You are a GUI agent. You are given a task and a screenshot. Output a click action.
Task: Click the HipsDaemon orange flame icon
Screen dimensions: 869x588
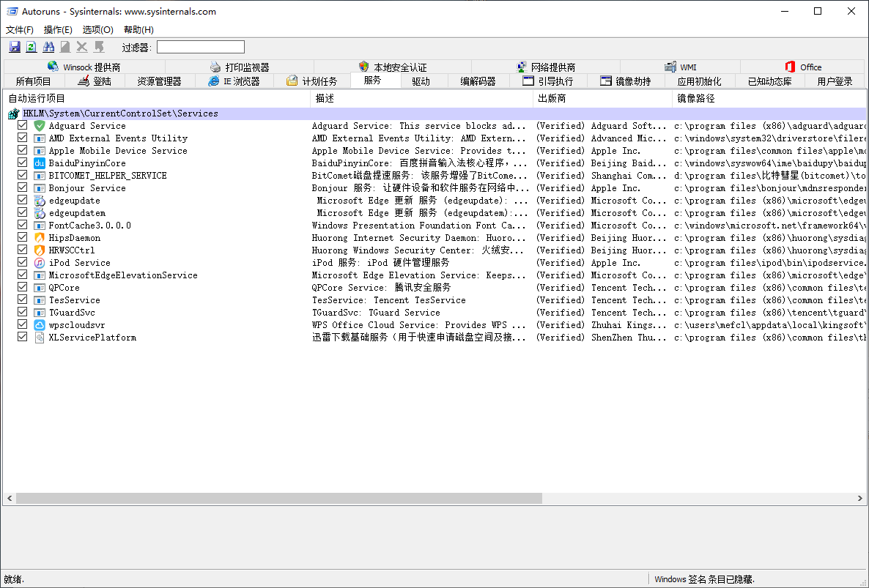(x=40, y=237)
